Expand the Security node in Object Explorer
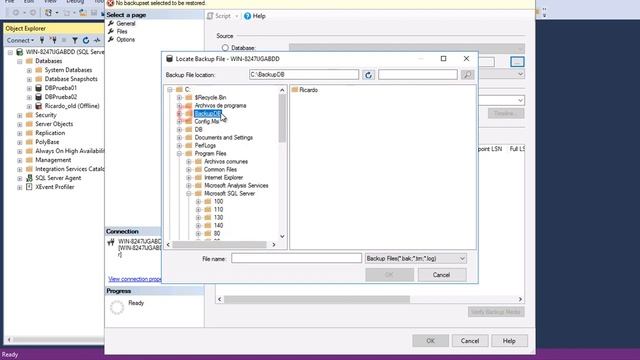The image size is (640, 360). [x=20, y=115]
